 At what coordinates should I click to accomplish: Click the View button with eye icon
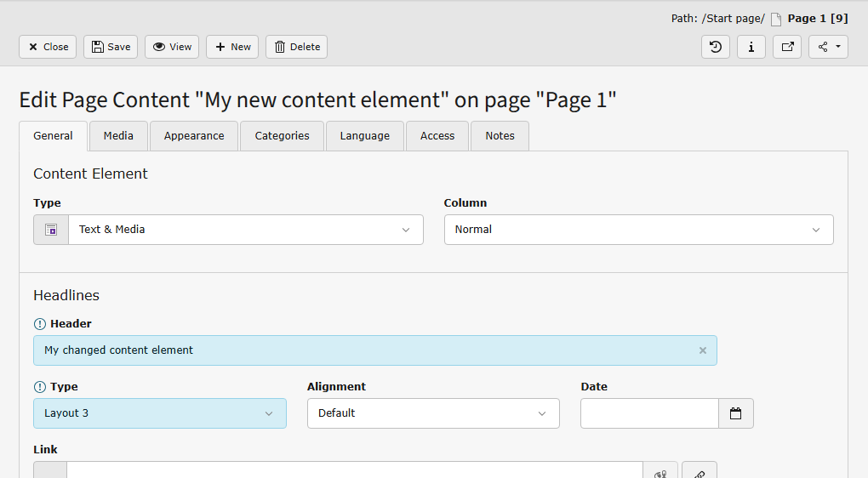(172, 47)
